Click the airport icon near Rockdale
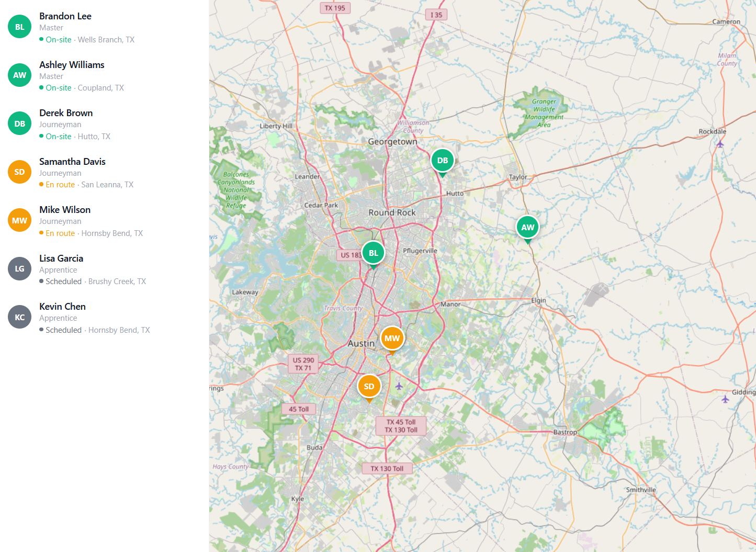Screen dimensions: 756x552 (720, 144)
